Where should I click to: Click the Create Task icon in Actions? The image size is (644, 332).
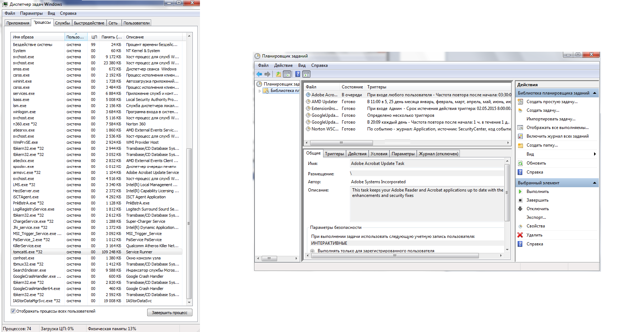[520, 110]
